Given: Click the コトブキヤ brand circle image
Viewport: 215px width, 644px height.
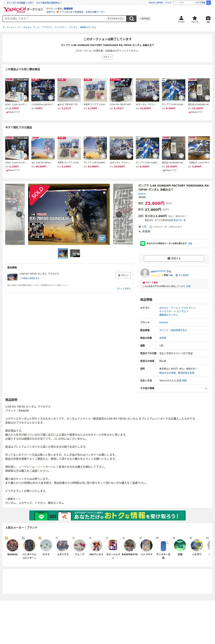Looking at the screenshot, I should pos(146,545).
